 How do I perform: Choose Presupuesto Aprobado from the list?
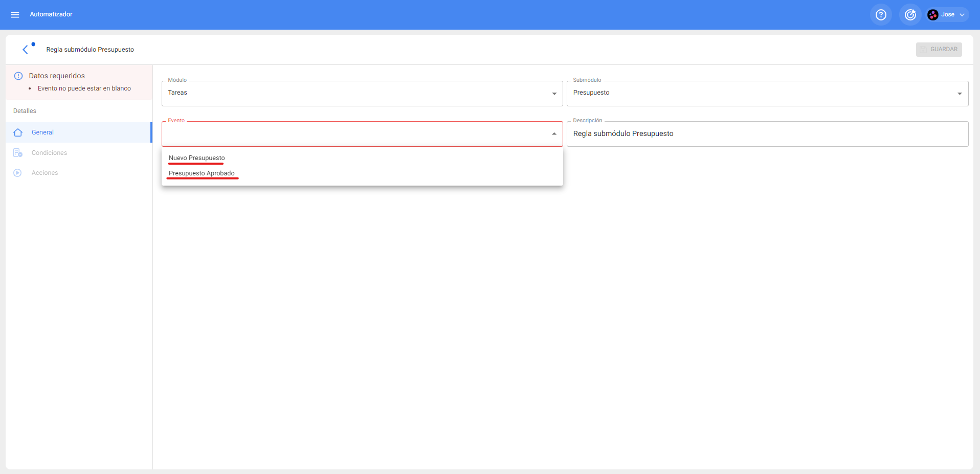pos(202,173)
